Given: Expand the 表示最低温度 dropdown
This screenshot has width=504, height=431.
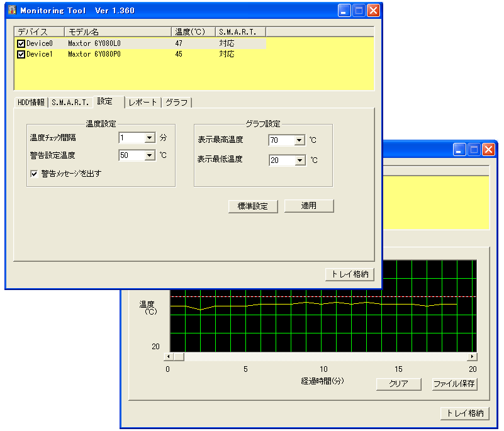Looking at the screenshot, I should 300,160.
